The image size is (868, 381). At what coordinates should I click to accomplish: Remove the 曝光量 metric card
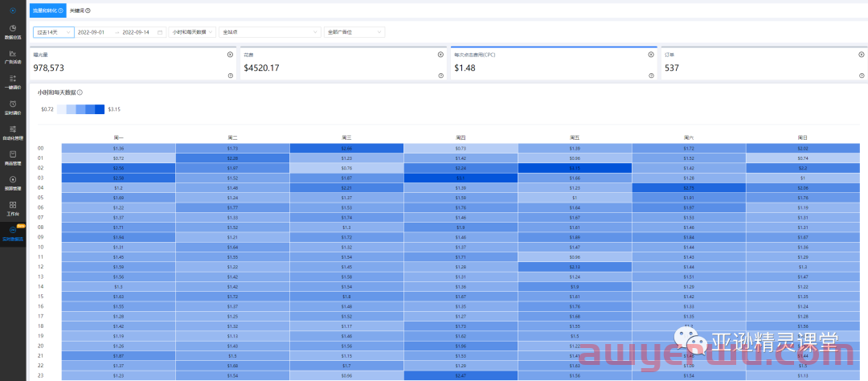(x=231, y=55)
